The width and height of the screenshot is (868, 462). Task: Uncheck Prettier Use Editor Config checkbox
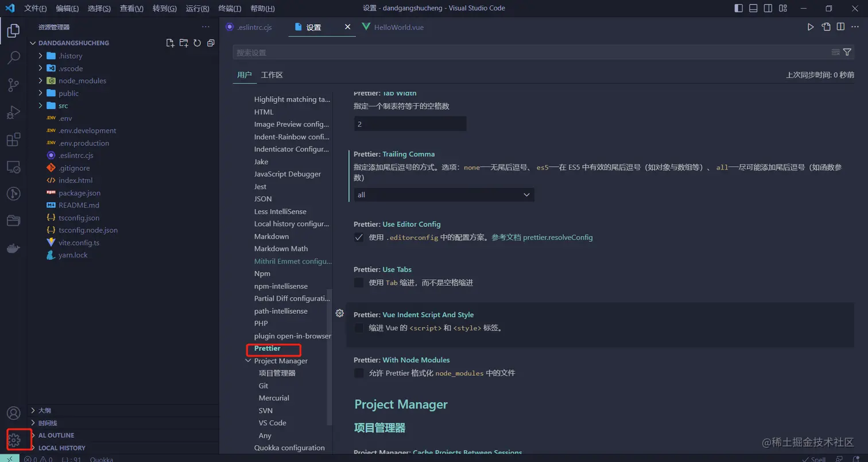[x=359, y=237]
